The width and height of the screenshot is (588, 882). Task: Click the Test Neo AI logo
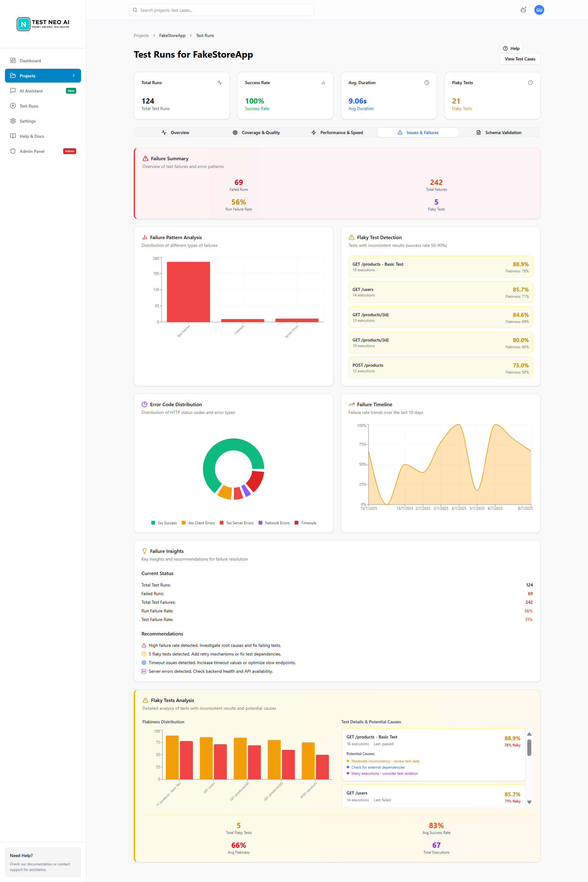[x=43, y=24]
